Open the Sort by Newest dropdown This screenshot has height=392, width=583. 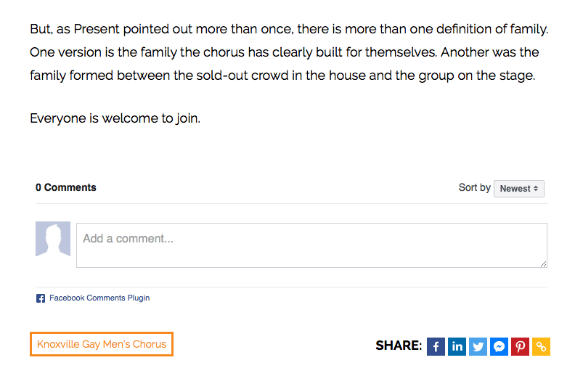tap(518, 189)
